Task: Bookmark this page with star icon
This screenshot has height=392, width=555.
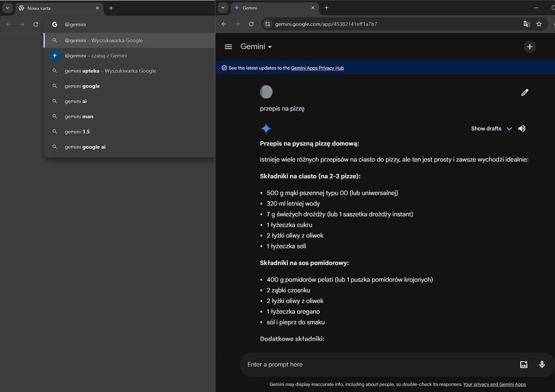Action: click(x=539, y=24)
